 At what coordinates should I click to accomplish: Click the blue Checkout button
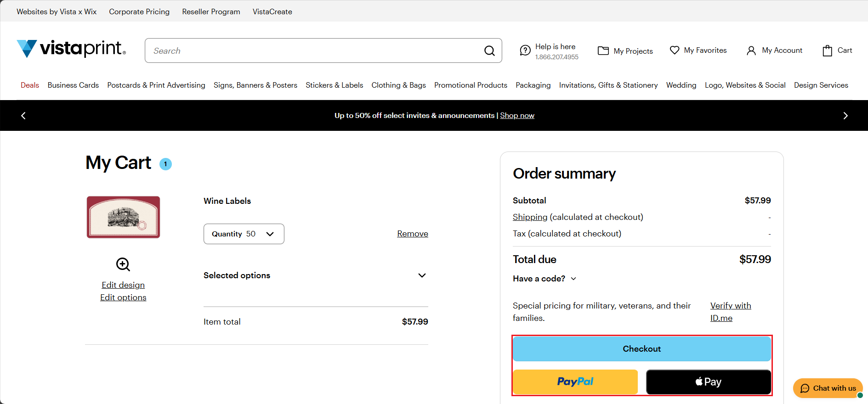pos(641,349)
